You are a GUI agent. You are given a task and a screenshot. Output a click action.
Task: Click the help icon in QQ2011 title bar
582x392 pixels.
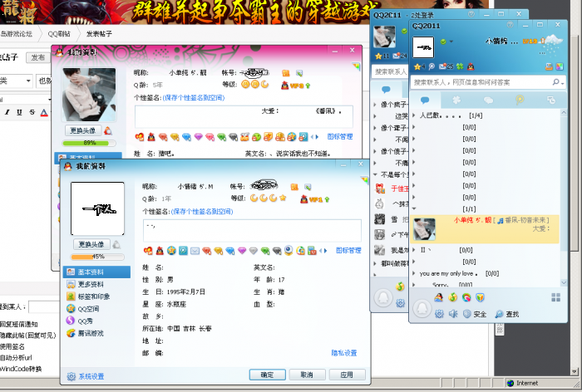coord(510,25)
